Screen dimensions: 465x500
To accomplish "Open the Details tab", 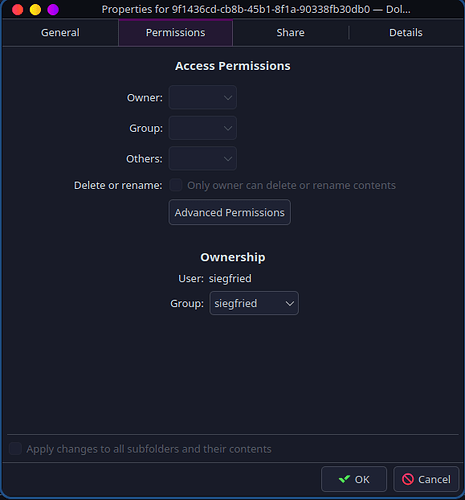I will click(x=406, y=33).
